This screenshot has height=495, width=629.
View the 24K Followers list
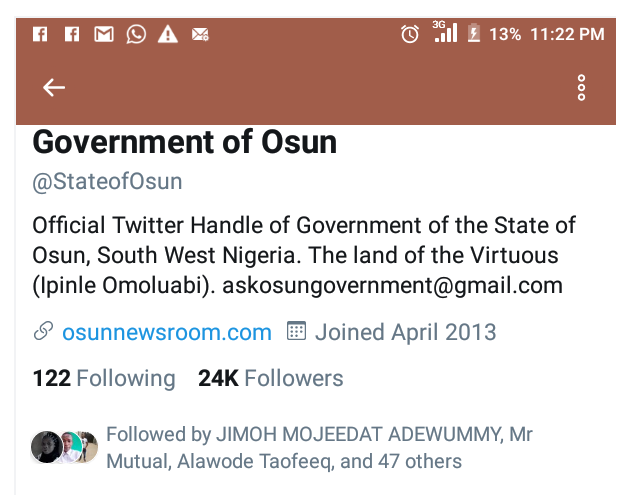[270, 378]
